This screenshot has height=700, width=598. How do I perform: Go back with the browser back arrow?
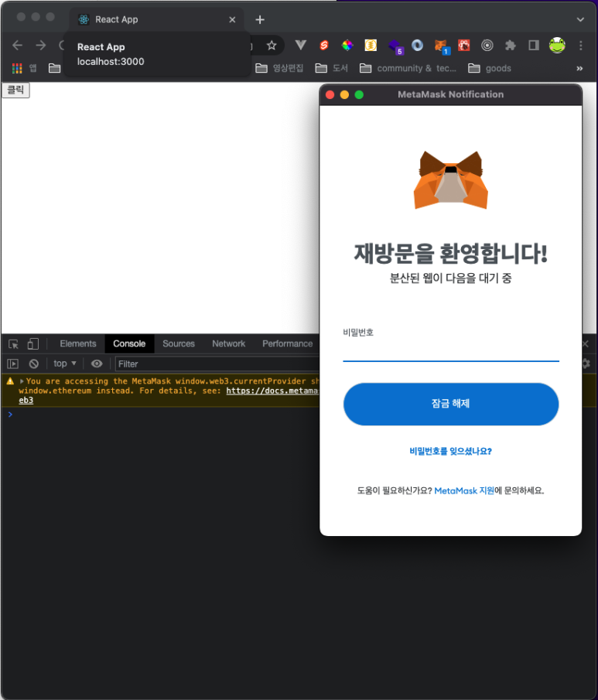coord(18,45)
